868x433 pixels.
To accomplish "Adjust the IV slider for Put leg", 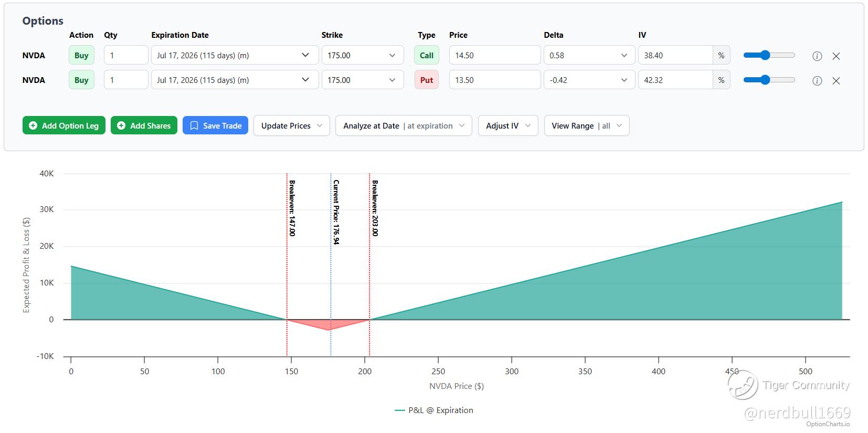I will pos(769,80).
